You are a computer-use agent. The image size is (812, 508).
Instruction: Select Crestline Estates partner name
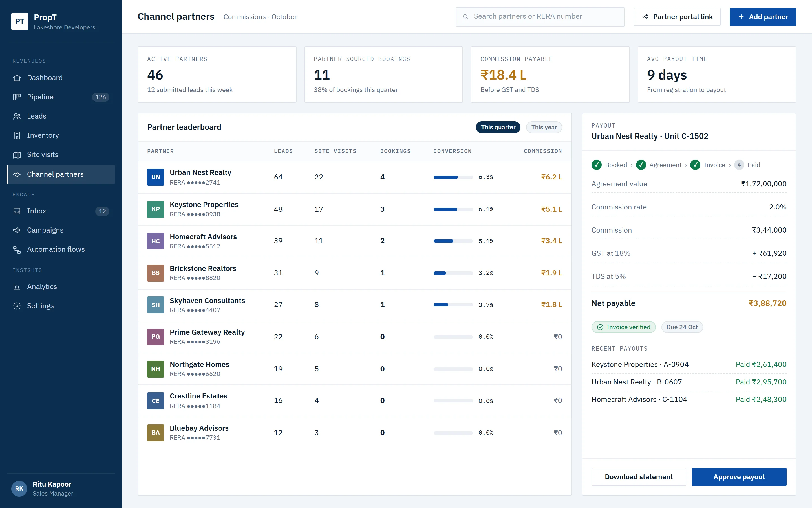pyautogui.click(x=198, y=396)
